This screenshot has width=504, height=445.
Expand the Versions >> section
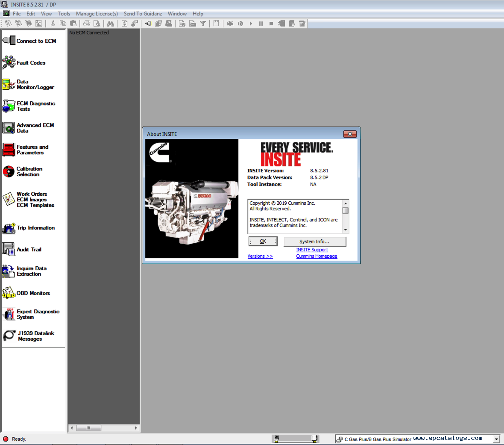[260, 256]
